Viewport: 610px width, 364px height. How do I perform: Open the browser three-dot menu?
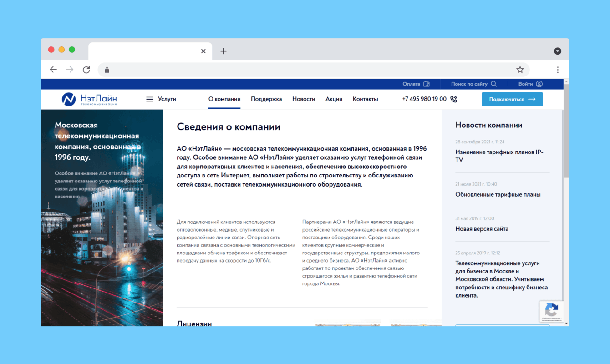click(558, 70)
